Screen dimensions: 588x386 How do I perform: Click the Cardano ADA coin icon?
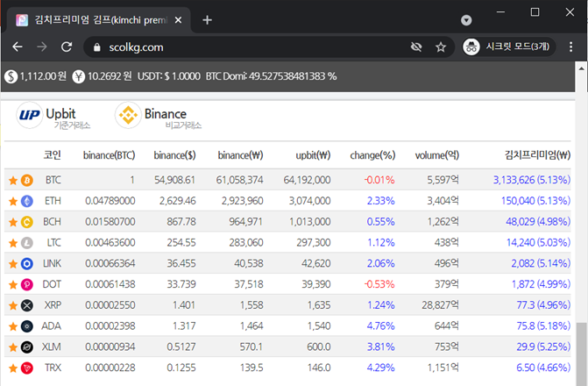coord(26,326)
